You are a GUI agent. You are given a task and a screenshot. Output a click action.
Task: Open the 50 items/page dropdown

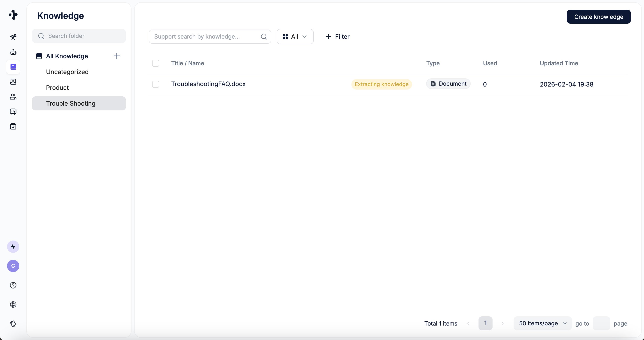tap(543, 323)
